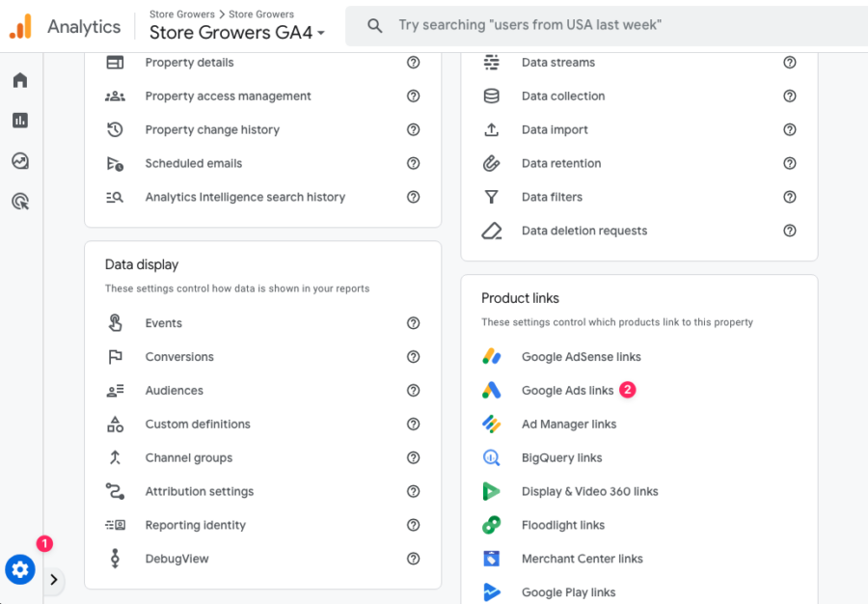Open Advertising icon in sidebar
This screenshot has width=868, height=604.
click(20, 202)
